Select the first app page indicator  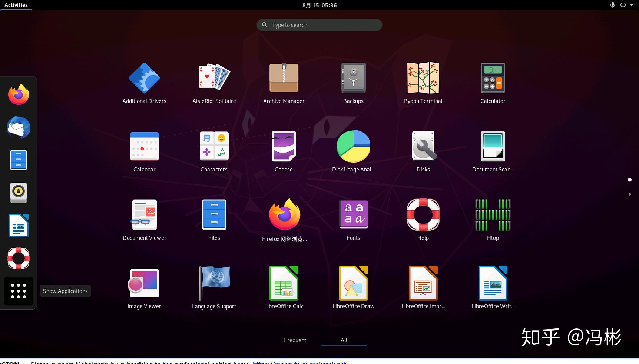point(630,180)
